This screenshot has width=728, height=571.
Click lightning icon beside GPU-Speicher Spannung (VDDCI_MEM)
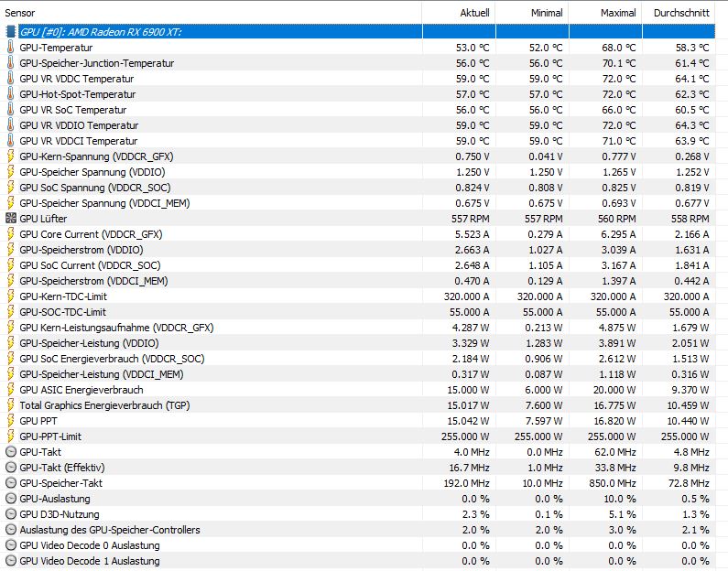[11, 203]
